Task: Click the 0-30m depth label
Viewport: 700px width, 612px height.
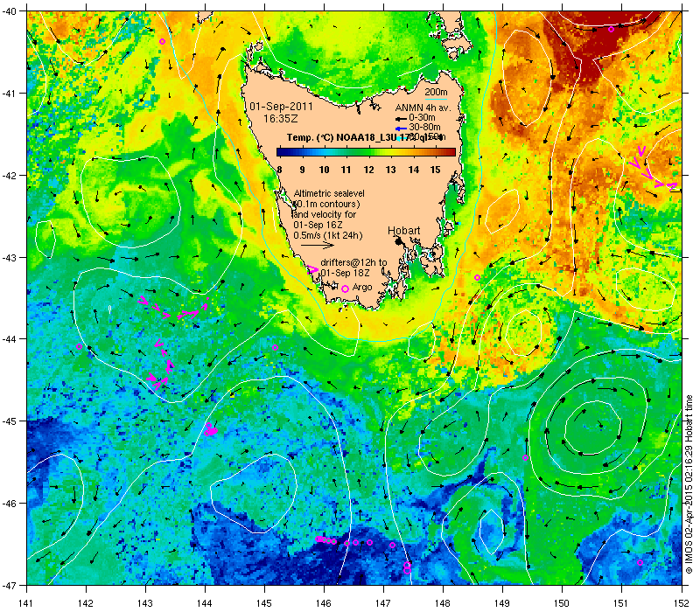Action: pos(422,118)
